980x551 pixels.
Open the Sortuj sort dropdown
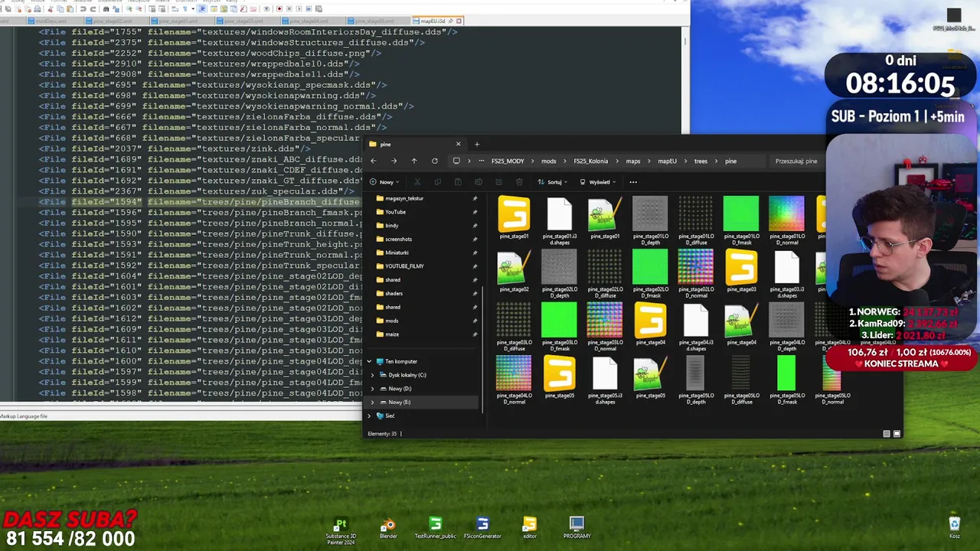553,182
